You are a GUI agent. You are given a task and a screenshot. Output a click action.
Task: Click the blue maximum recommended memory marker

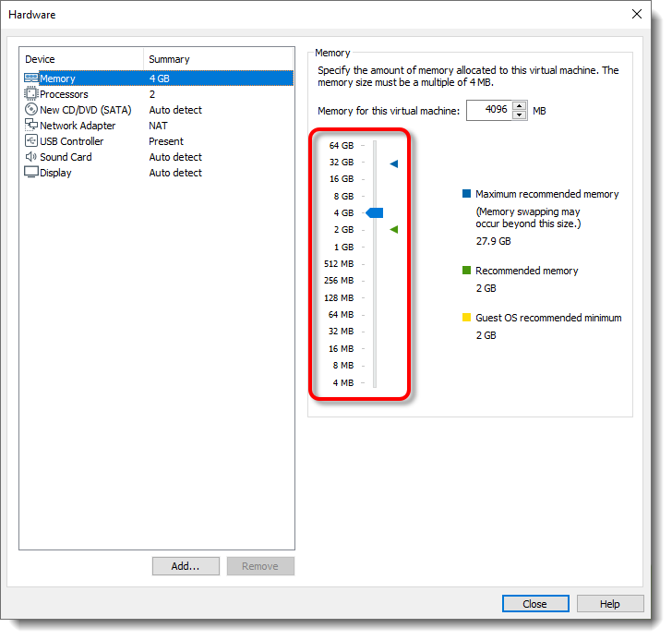[393, 163]
